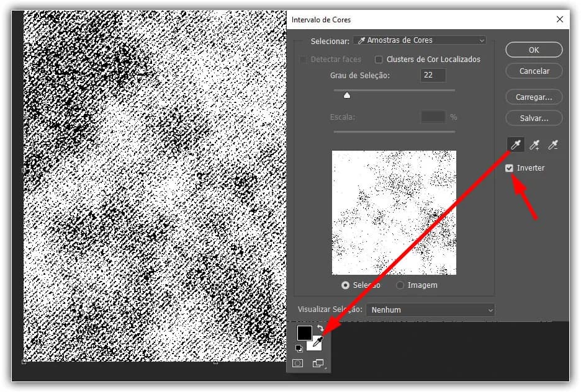The width and height of the screenshot is (581, 392).
Task: Select the Subtract from Sample eyedropper
Action: click(x=552, y=145)
